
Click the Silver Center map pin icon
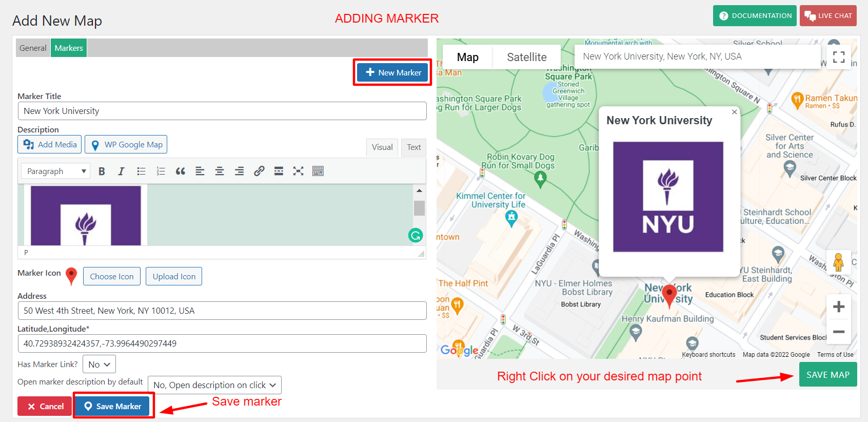pos(790,169)
